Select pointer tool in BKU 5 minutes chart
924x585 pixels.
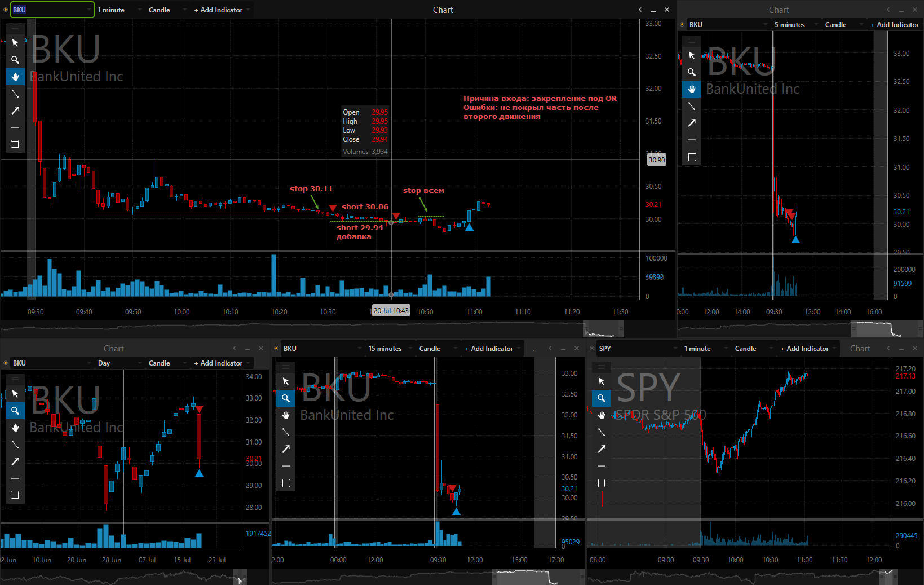pyautogui.click(x=692, y=55)
